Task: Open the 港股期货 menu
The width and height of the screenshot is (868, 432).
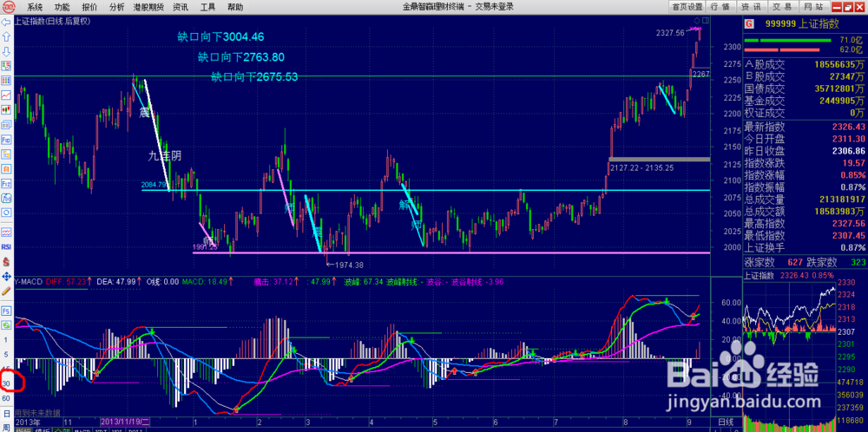Action: pos(148,7)
